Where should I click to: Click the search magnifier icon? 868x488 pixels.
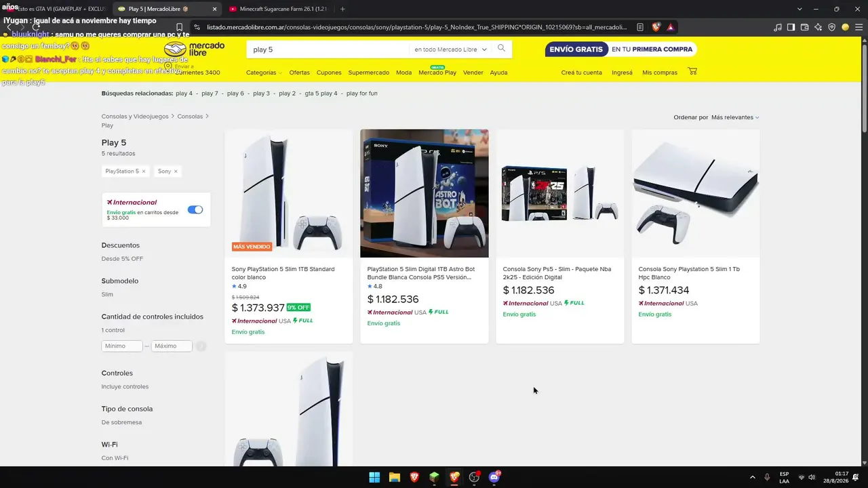click(x=501, y=49)
